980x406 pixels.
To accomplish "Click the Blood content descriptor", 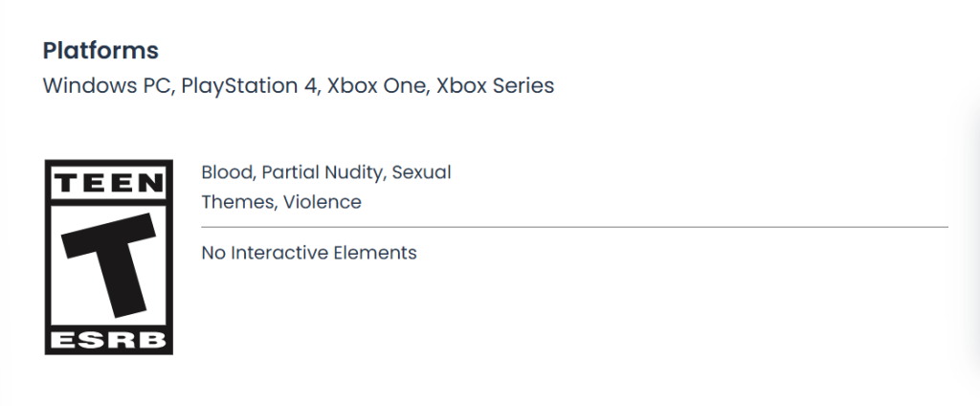I will tap(226, 172).
